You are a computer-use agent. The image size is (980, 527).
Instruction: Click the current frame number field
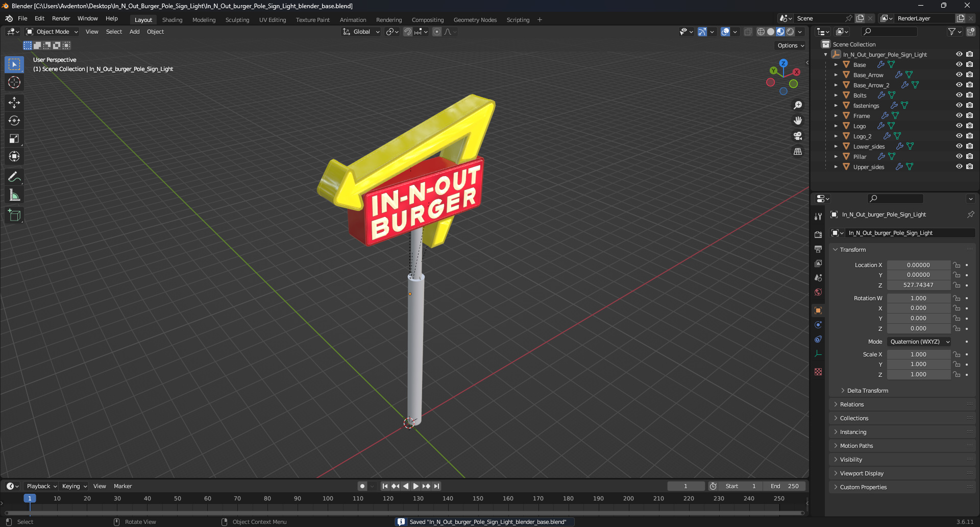686,486
